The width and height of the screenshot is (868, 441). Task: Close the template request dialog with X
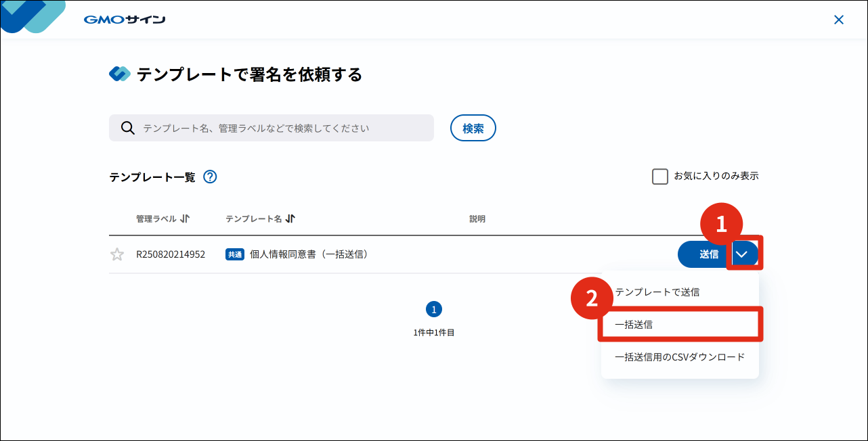(838, 20)
